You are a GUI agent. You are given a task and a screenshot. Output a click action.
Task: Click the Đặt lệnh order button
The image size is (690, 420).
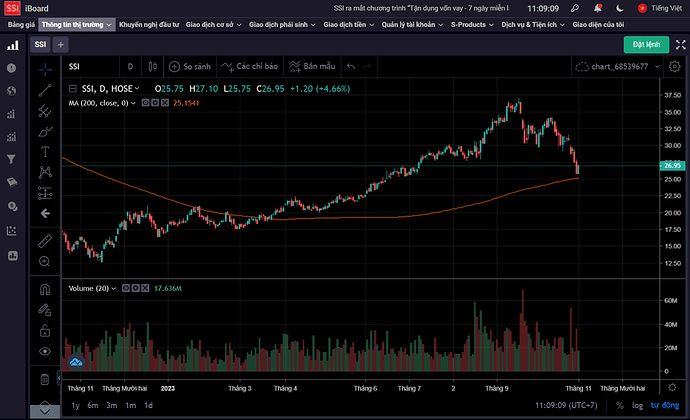646,45
